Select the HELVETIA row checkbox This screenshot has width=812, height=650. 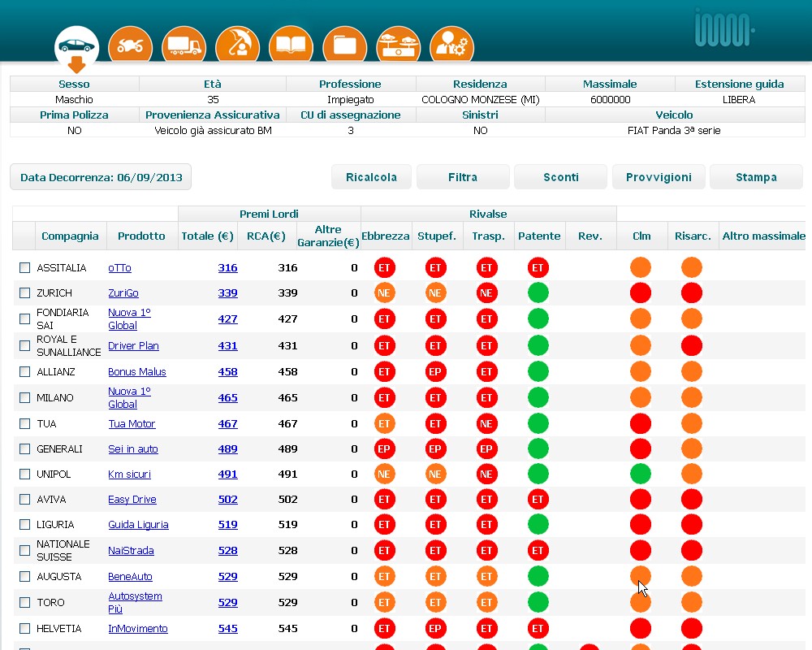point(24,628)
